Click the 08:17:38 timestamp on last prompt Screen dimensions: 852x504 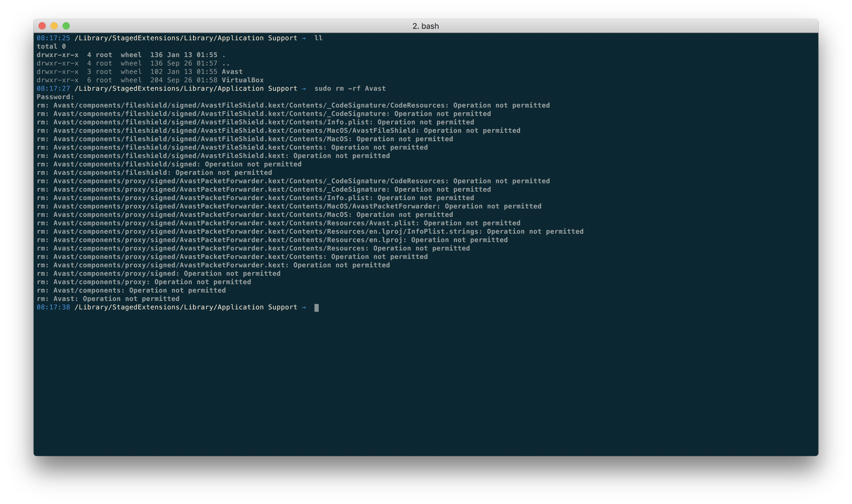(53, 307)
